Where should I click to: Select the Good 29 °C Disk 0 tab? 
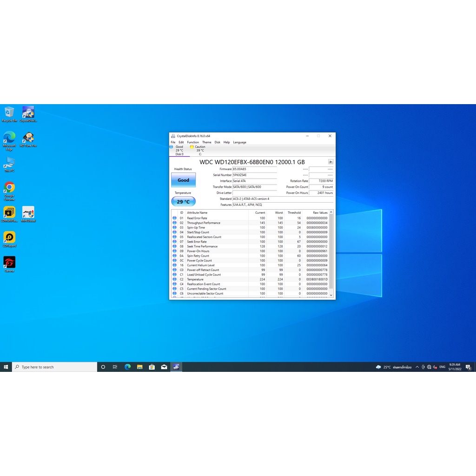[179, 150]
